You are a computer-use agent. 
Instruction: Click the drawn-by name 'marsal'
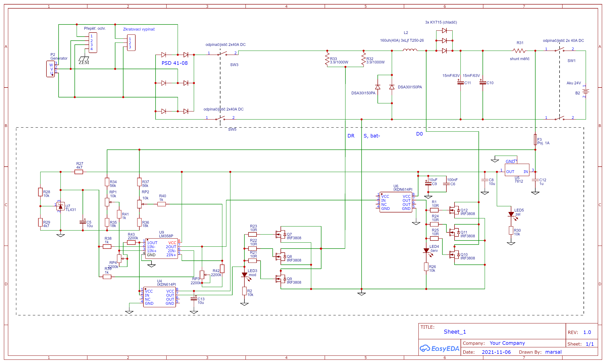coord(553,352)
